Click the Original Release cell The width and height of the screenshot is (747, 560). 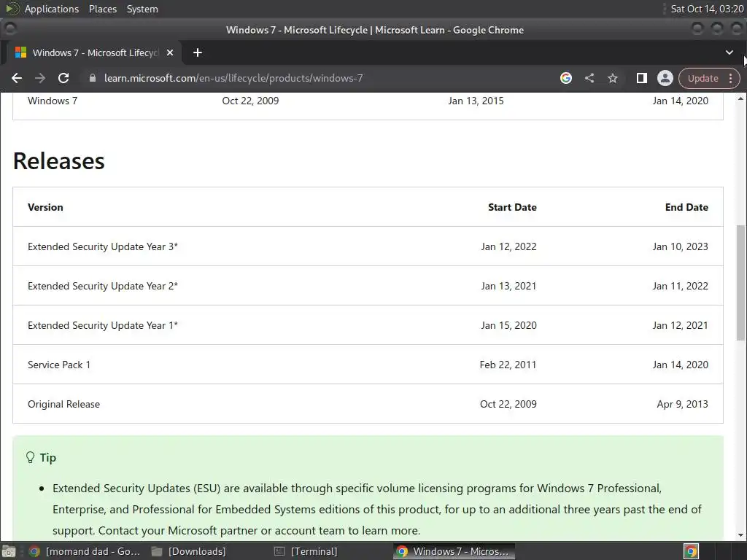pos(64,404)
